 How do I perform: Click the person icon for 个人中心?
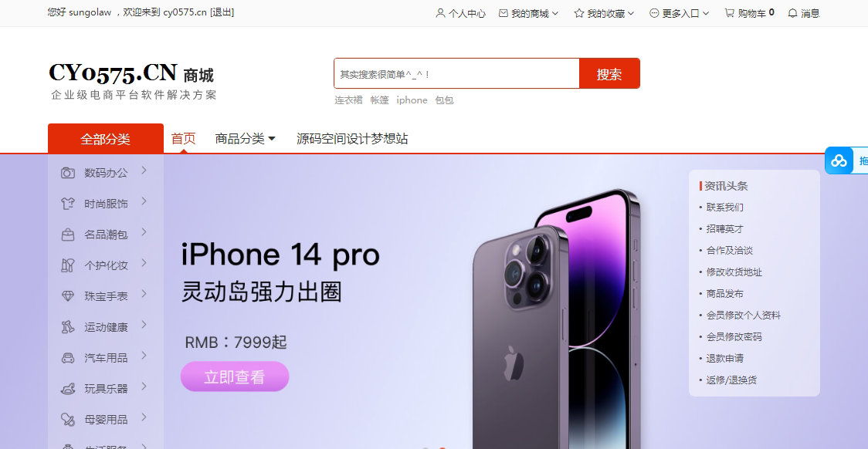pos(441,12)
